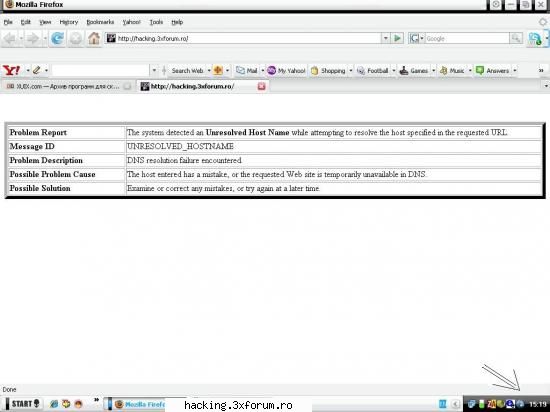
Task: Click the Back arrow button
Action: 10,38
